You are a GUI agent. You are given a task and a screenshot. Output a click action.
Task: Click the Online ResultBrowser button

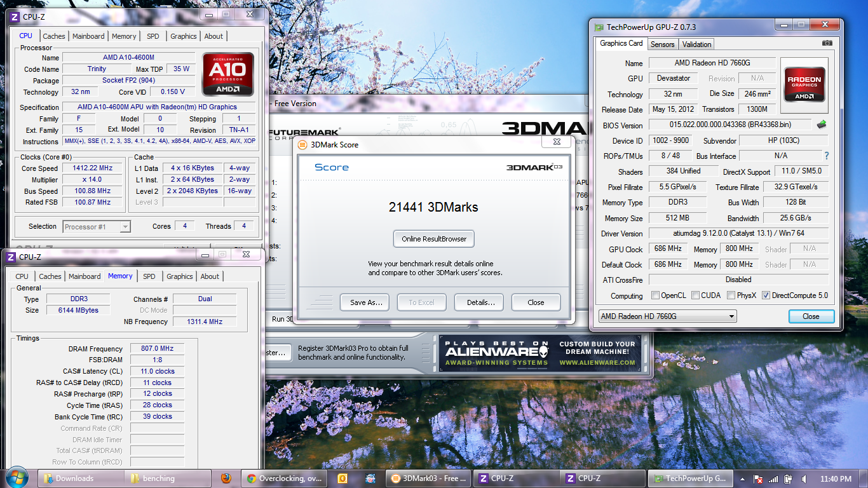click(x=434, y=239)
